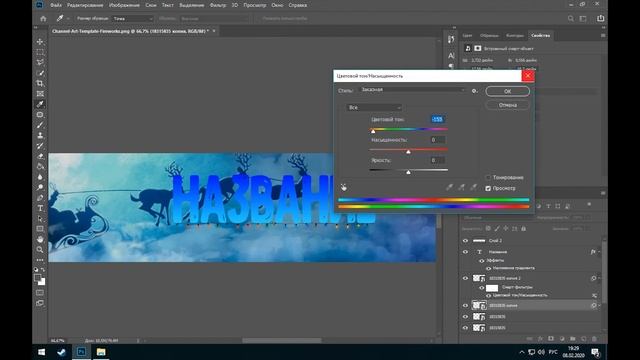Select the Lasso tool
The height and width of the screenshot is (360, 640).
[40, 62]
